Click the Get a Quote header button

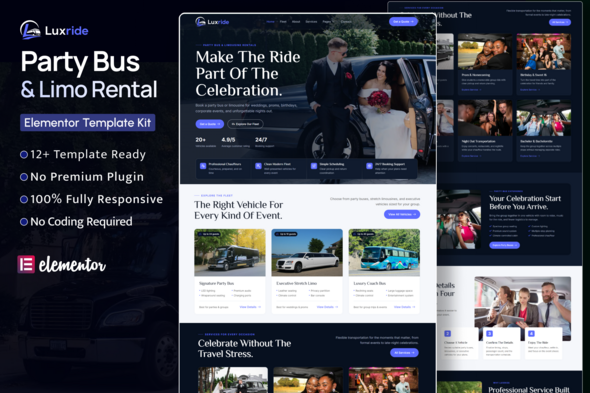coord(403,22)
